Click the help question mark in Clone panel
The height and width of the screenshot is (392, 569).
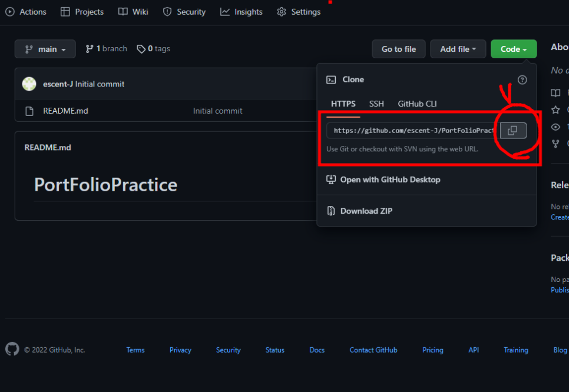click(x=522, y=80)
